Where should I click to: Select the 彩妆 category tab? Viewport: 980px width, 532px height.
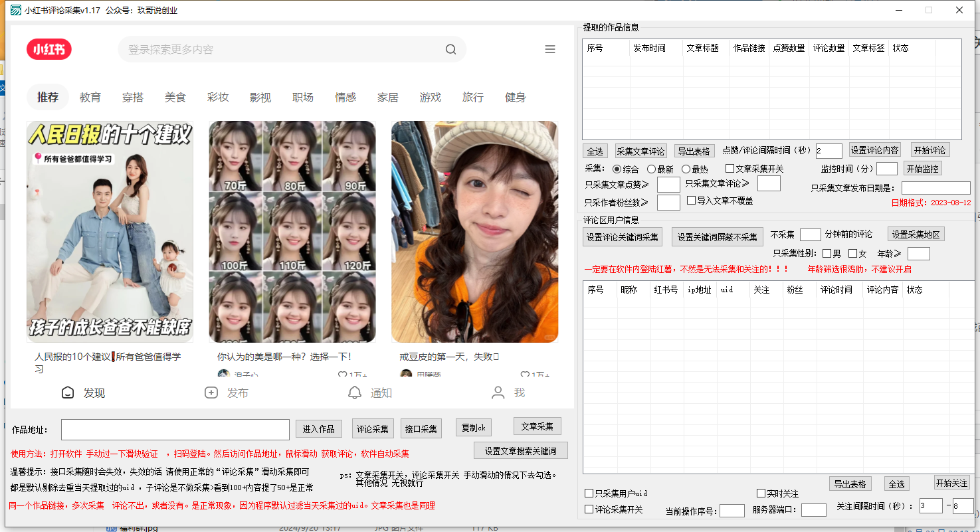[218, 97]
